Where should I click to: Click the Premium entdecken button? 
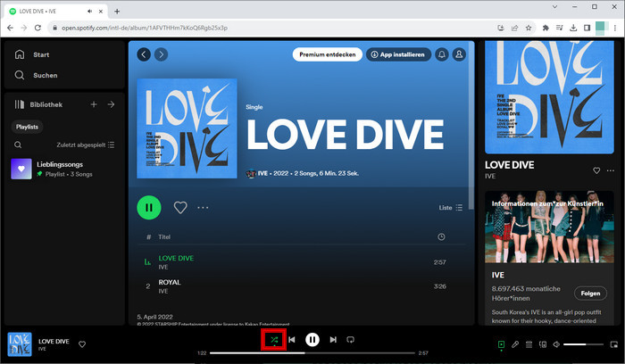328,54
